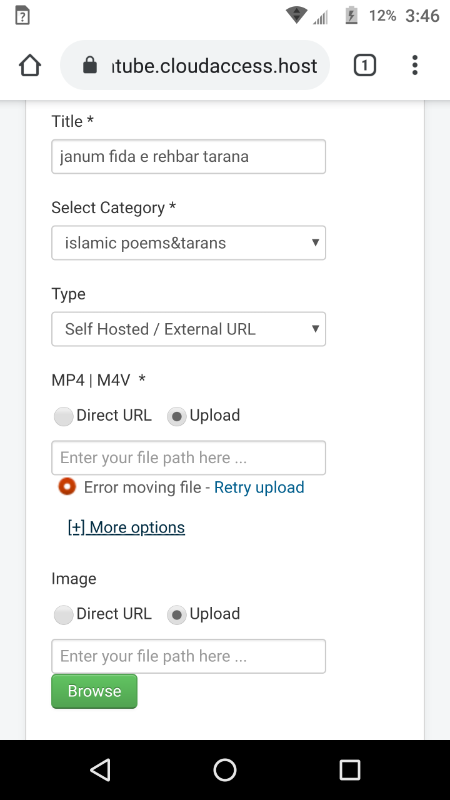Open the tab switcher showing 1 tab

pyautogui.click(x=364, y=65)
